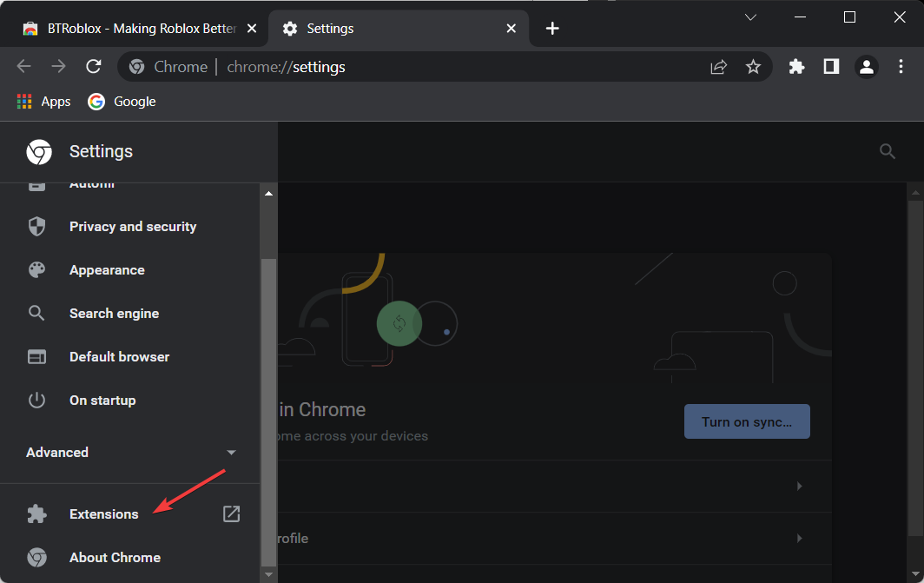Open Default browser settings

(x=129, y=356)
